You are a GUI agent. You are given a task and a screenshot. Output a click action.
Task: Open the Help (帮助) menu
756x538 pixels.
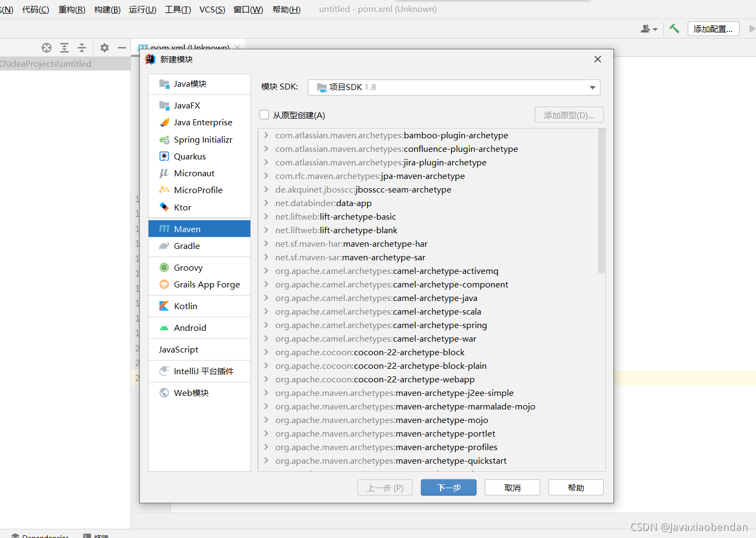[x=287, y=9]
